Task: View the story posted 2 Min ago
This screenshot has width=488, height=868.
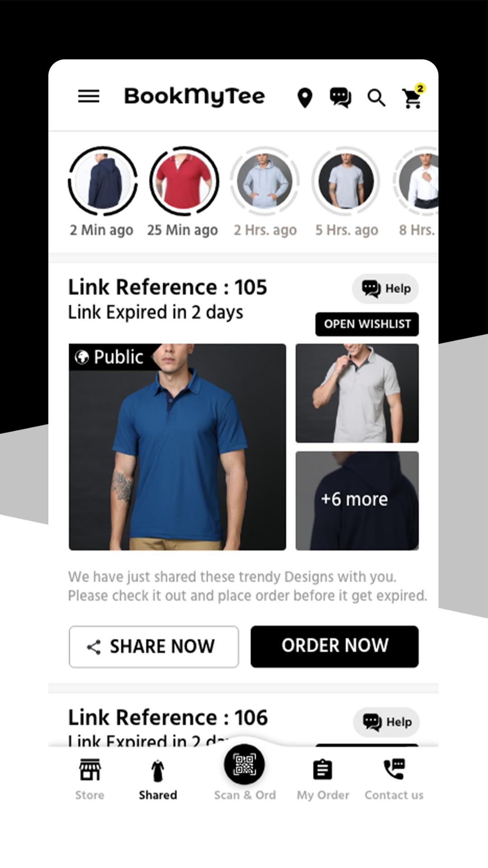Action: pyautogui.click(x=103, y=181)
